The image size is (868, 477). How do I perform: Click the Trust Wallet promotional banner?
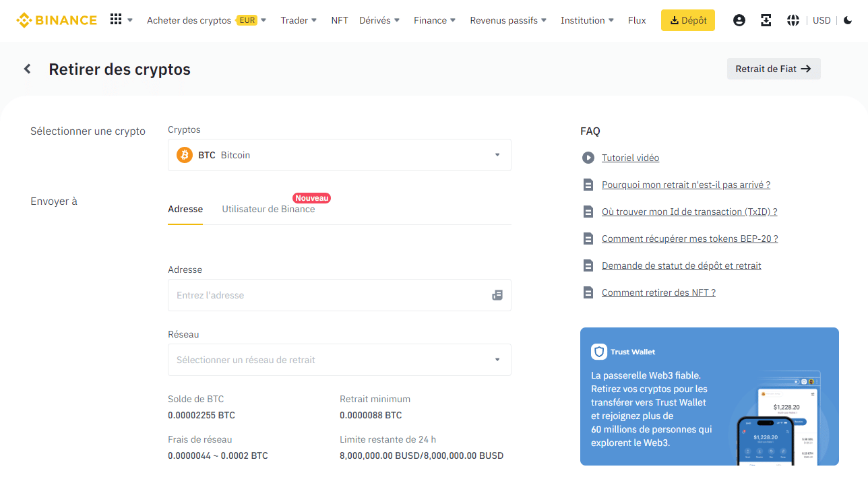[709, 396]
